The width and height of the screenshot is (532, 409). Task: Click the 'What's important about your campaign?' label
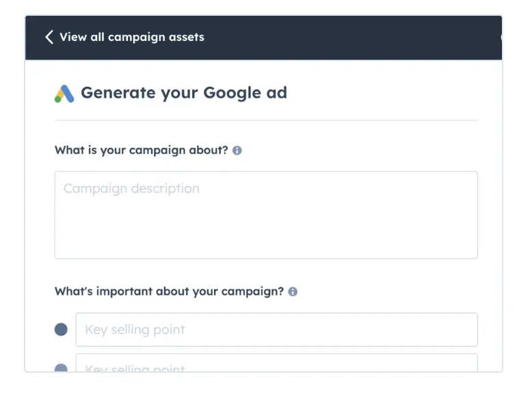click(169, 291)
